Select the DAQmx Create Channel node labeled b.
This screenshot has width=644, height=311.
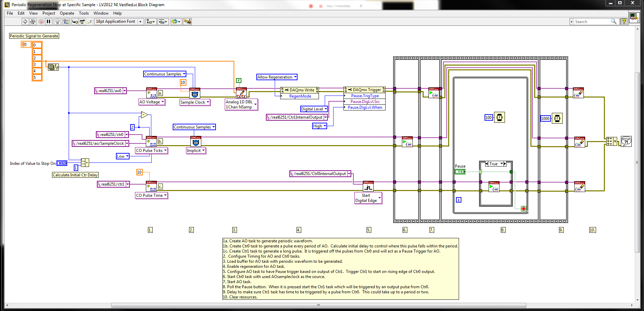(x=151, y=141)
